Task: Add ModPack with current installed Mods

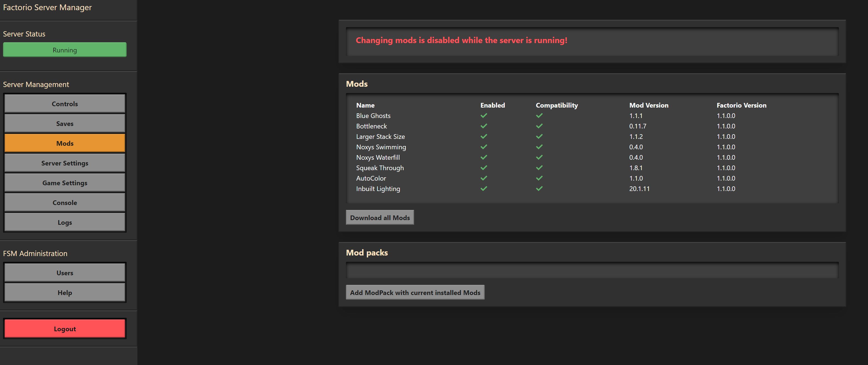Action: [x=415, y=292]
